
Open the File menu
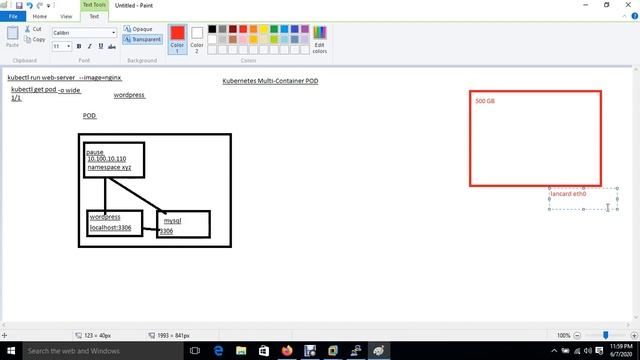point(13,16)
